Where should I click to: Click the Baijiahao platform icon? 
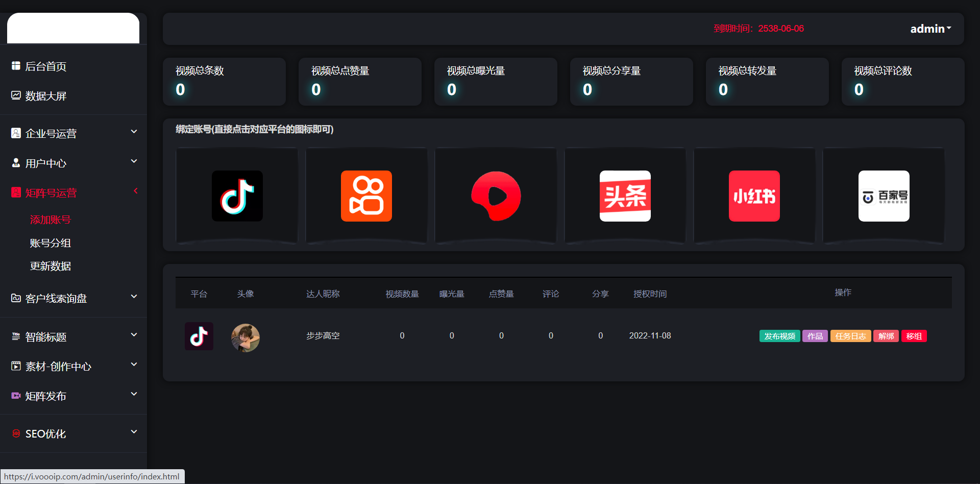884,196
